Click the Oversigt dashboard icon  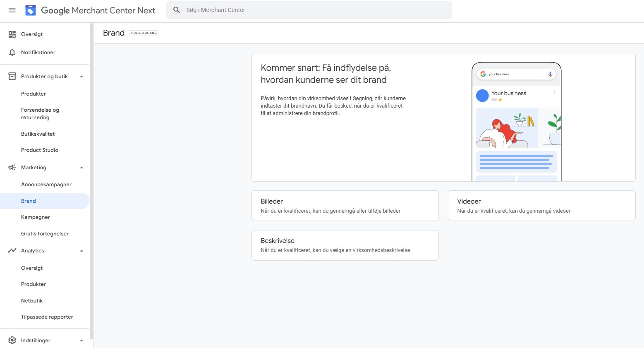pos(12,34)
